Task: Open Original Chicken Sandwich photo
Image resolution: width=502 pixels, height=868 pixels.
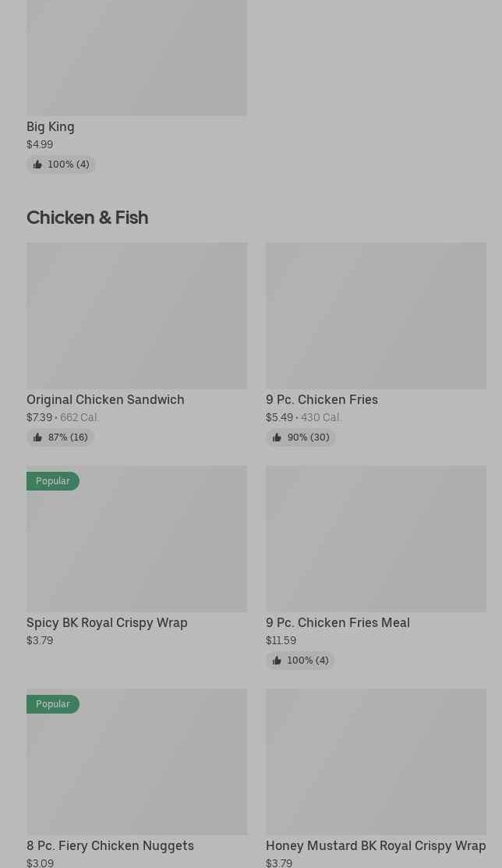Action: point(136,315)
